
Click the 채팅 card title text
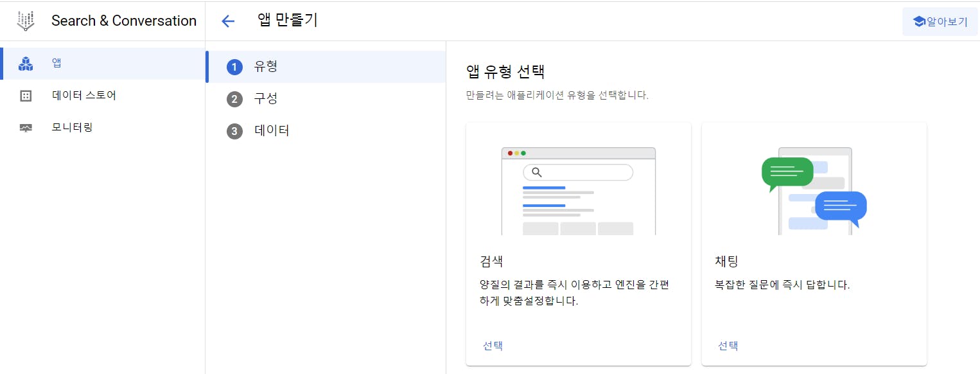click(x=727, y=262)
